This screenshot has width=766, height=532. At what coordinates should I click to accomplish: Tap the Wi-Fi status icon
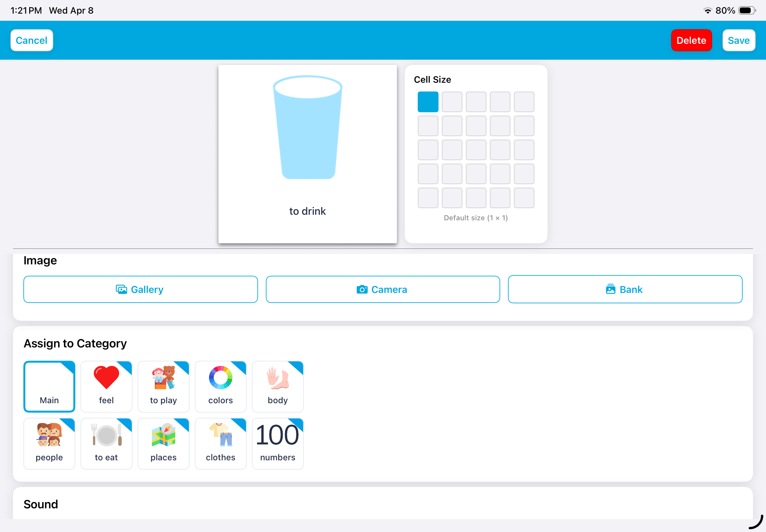pyautogui.click(x=708, y=11)
